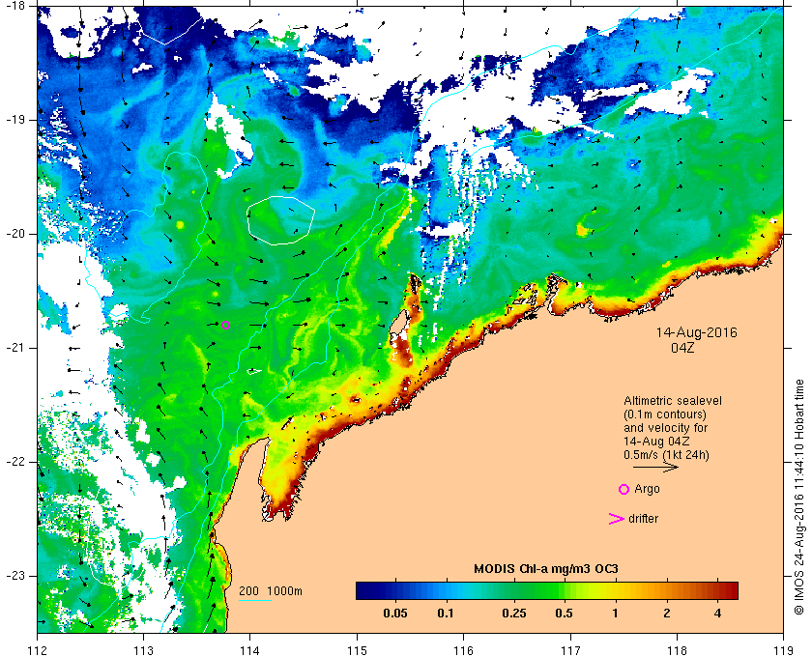Click the colorbar tick label '0.05'
This screenshot has width=812, height=657.
coord(395,614)
